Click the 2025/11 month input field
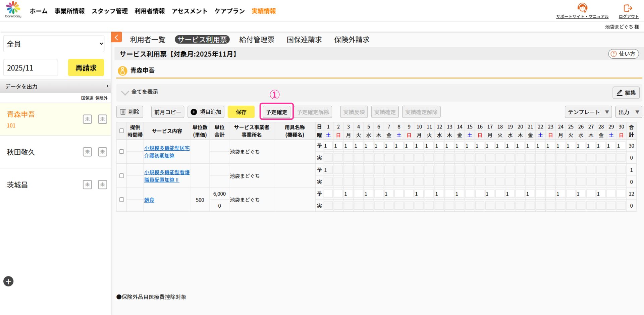This screenshot has width=644, height=315. pos(31,68)
